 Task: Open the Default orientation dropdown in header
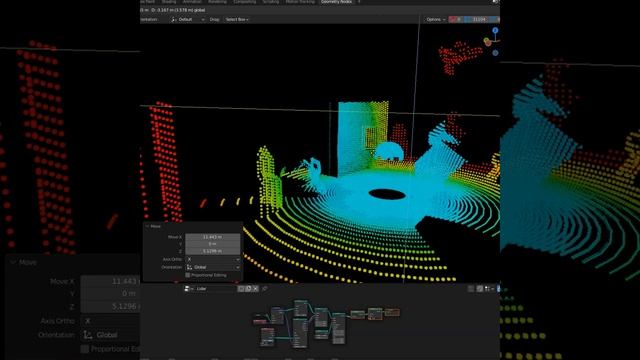188,20
